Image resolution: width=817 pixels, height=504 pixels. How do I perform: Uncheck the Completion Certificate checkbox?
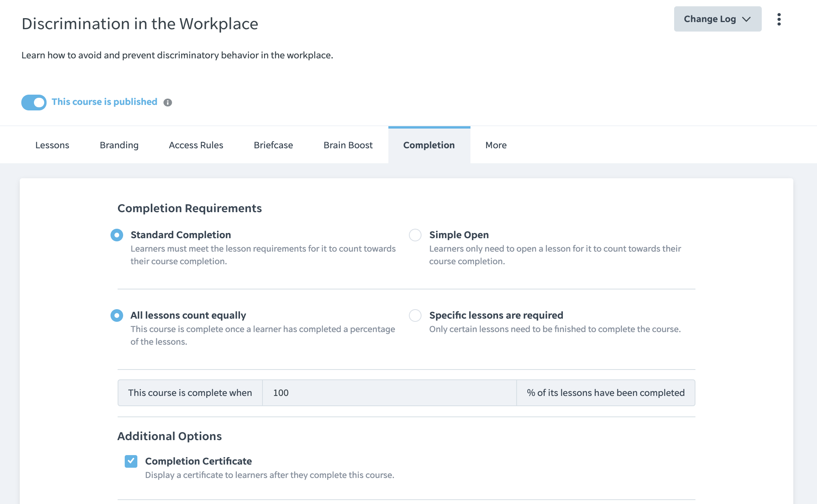coord(131,461)
